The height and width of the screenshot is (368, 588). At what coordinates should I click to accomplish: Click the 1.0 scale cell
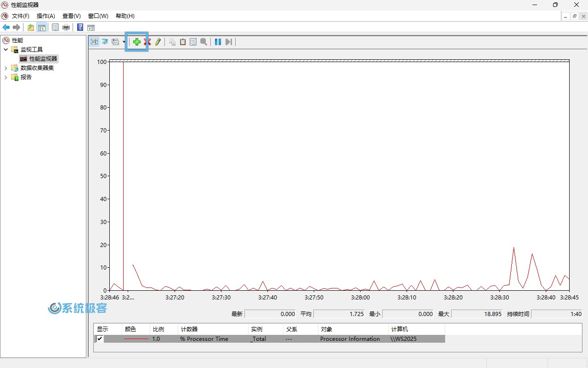point(156,339)
